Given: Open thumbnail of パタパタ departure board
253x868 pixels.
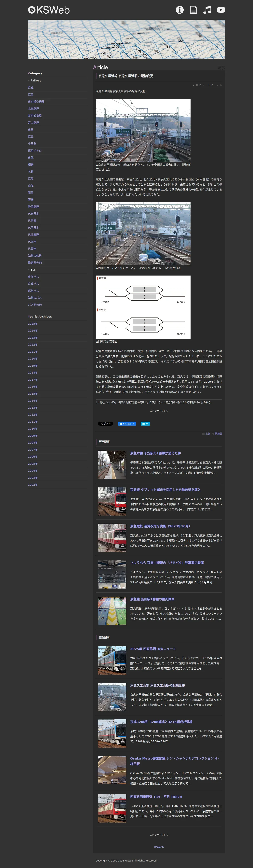Looking at the screenshot, I should tap(112, 574).
